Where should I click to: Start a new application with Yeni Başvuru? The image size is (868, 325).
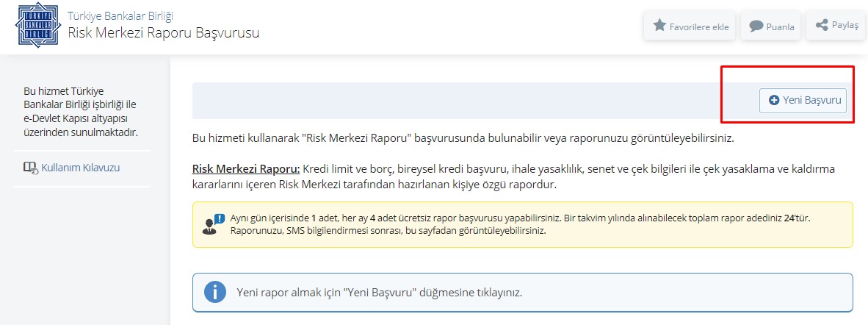803,101
